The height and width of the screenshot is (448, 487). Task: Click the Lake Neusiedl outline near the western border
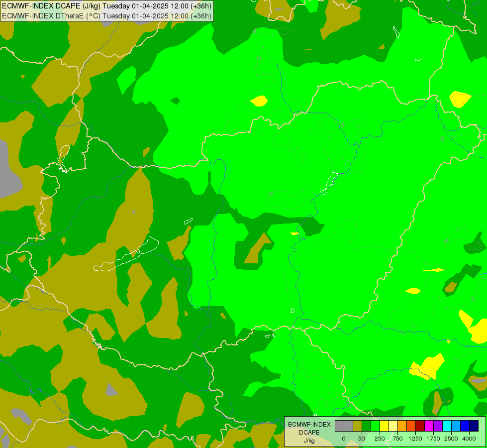[x=64, y=158]
